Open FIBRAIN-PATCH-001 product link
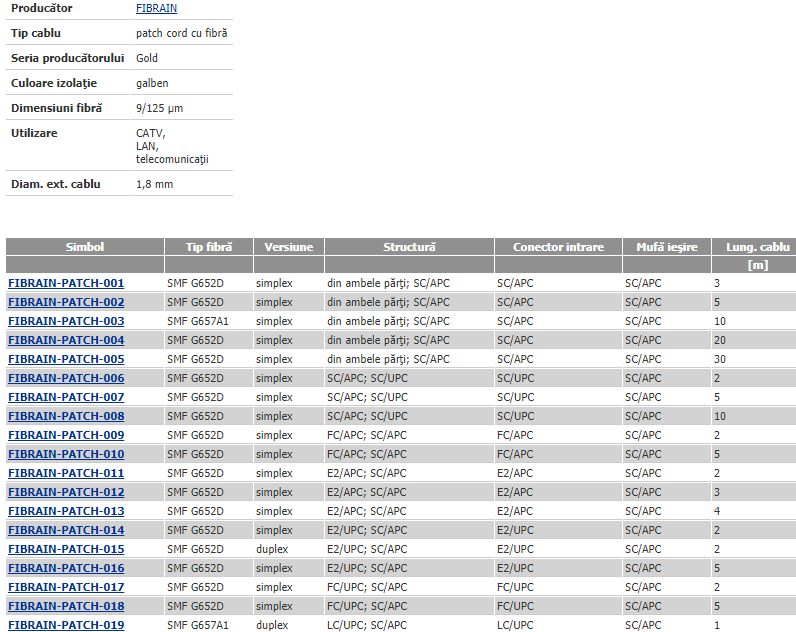Viewport: 796px width, 632px height. [66, 283]
